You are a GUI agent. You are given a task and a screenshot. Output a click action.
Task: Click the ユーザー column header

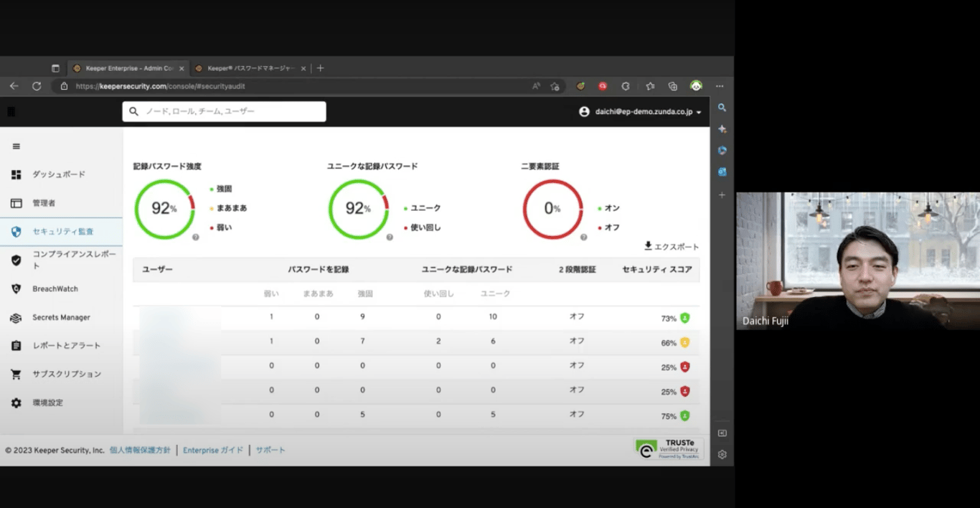[x=157, y=270]
